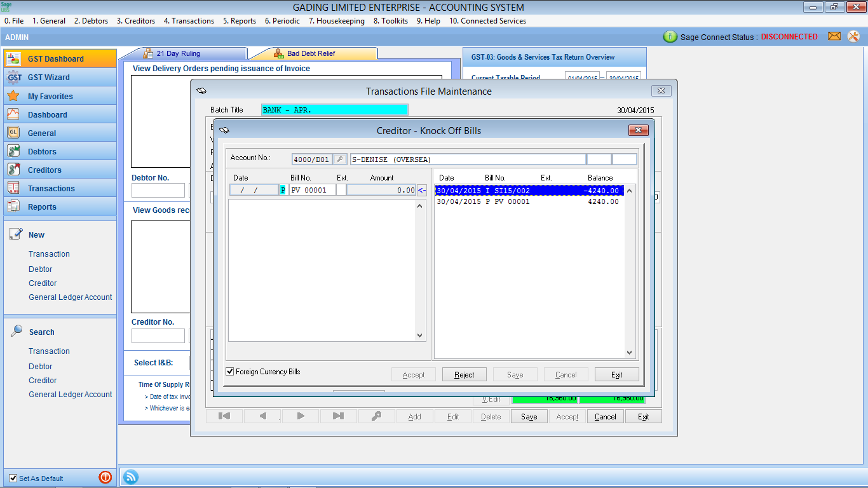This screenshot has width=868, height=488.
Task: Open Connected Services menu
Action: click(487, 21)
